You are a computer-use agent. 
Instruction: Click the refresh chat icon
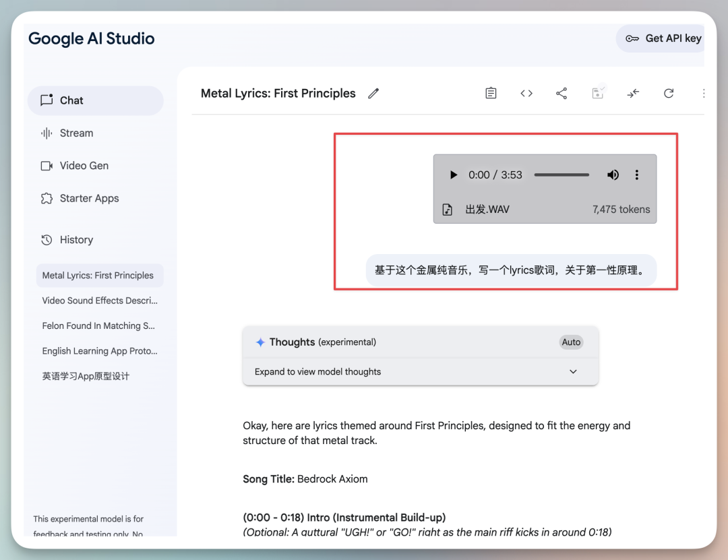(669, 93)
